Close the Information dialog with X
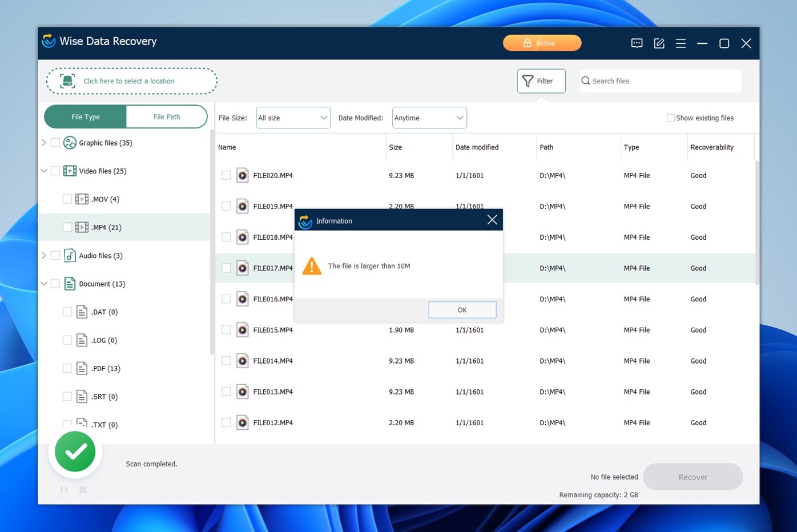Image resolution: width=797 pixels, height=532 pixels. click(x=492, y=220)
